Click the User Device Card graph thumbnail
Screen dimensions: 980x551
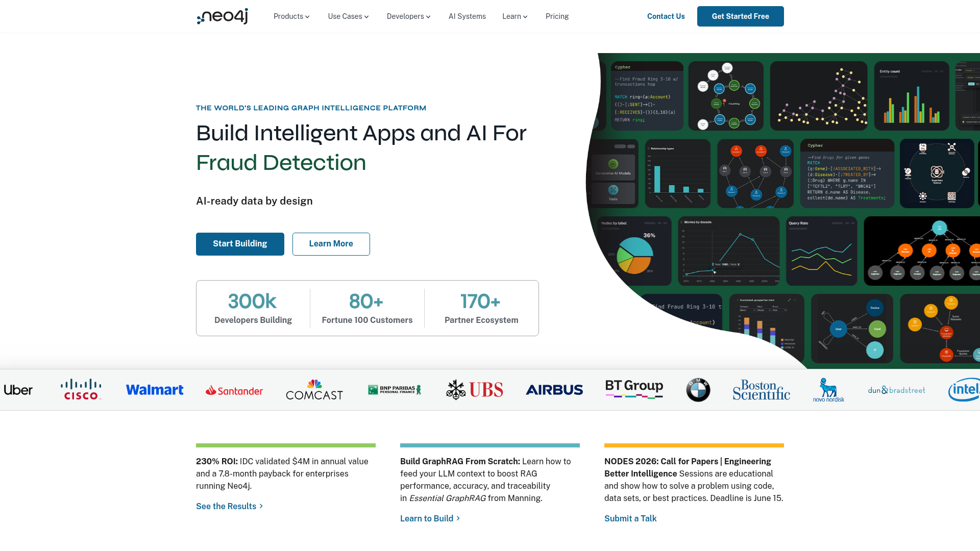click(x=852, y=329)
